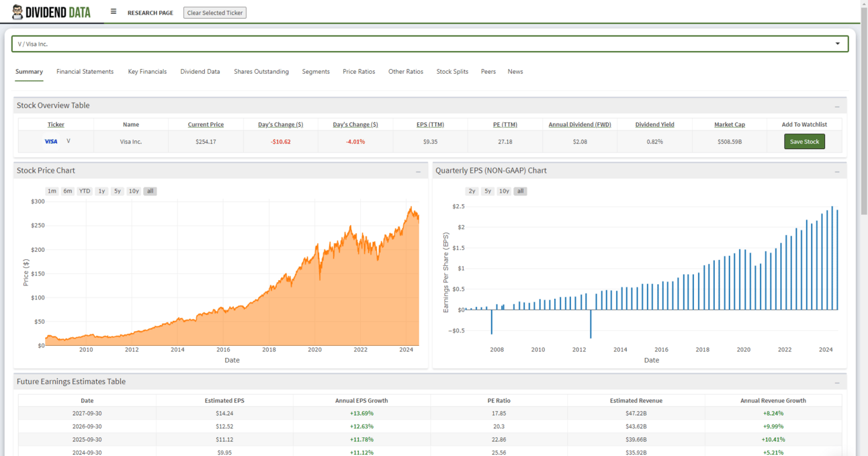This screenshot has width=868, height=456.
Task: Minimize the Quarterly EPS Chart panel
Action: click(837, 171)
